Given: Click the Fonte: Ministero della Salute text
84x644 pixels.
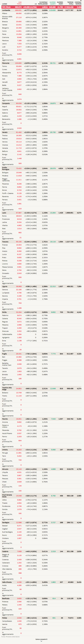Looking at the screenshot, I should pyautogui.click(x=10, y=636).
